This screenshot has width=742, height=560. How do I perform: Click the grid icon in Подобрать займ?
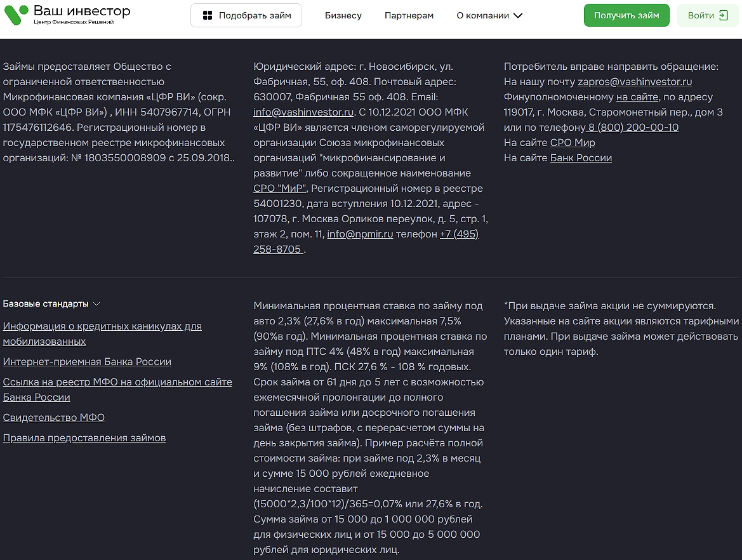(x=207, y=15)
